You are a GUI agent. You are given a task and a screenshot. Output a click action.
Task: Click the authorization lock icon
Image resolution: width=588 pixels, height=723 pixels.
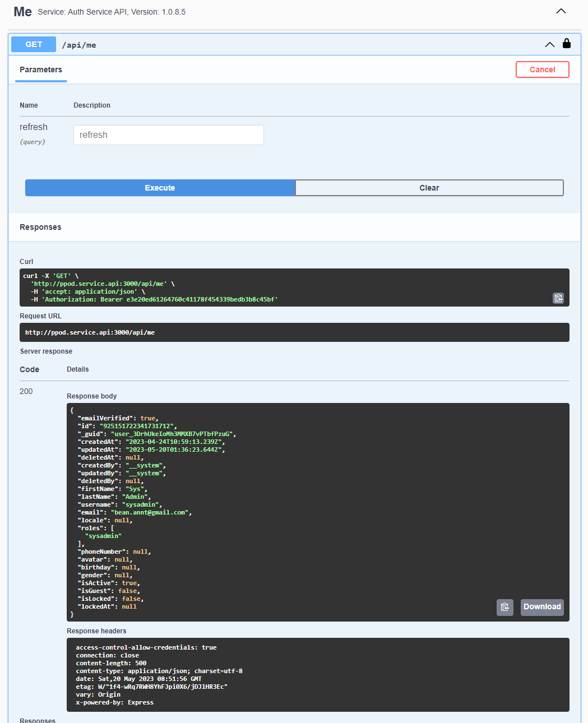pyautogui.click(x=567, y=44)
